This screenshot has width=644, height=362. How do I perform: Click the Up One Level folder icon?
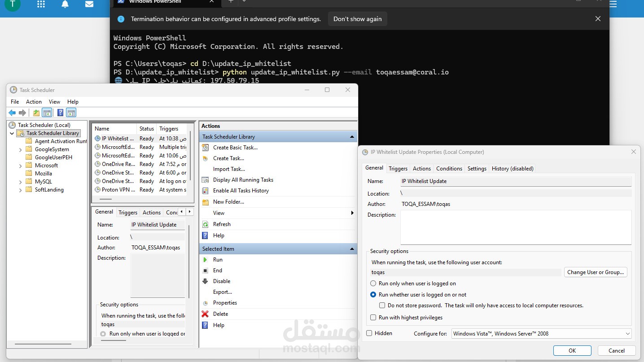coord(36,113)
